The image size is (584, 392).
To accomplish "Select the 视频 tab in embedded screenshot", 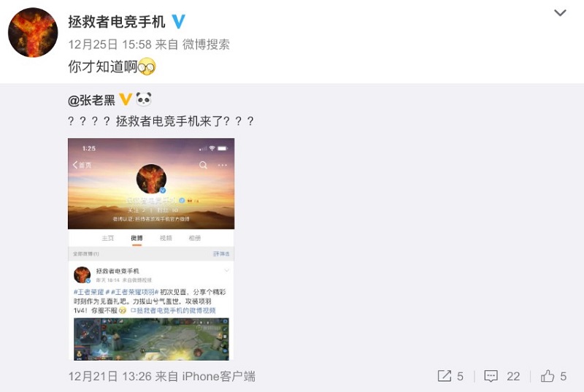I will pyautogui.click(x=166, y=238).
